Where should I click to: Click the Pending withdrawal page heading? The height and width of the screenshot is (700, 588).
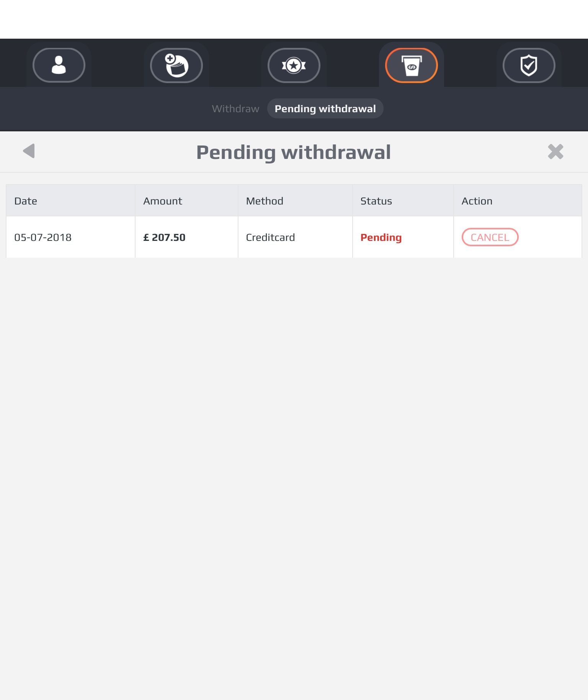(294, 152)
